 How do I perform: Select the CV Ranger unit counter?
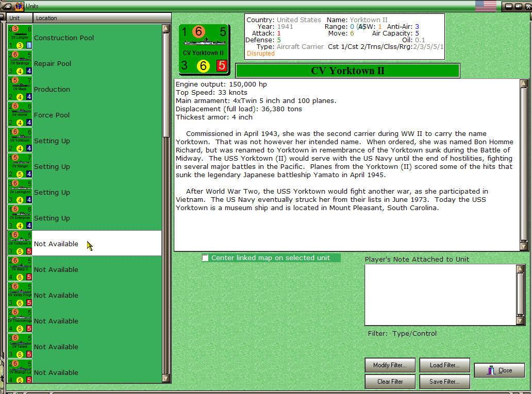[x=20, y=166]
